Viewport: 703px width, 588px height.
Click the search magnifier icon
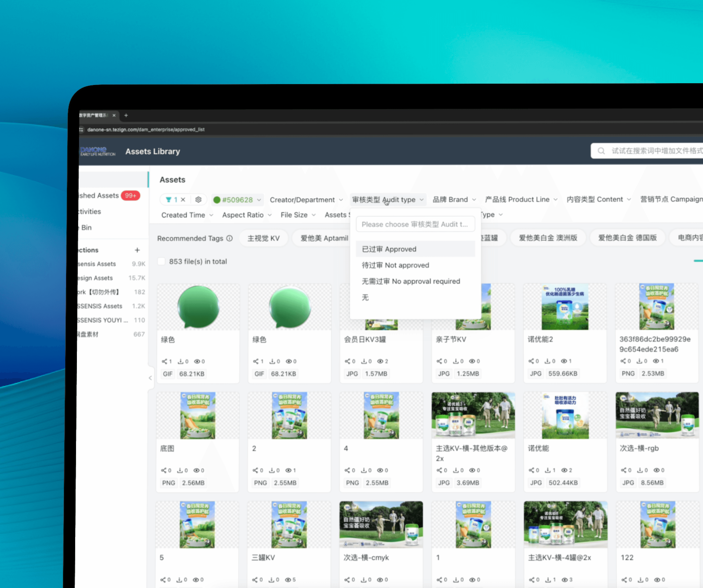pos(601,151)
